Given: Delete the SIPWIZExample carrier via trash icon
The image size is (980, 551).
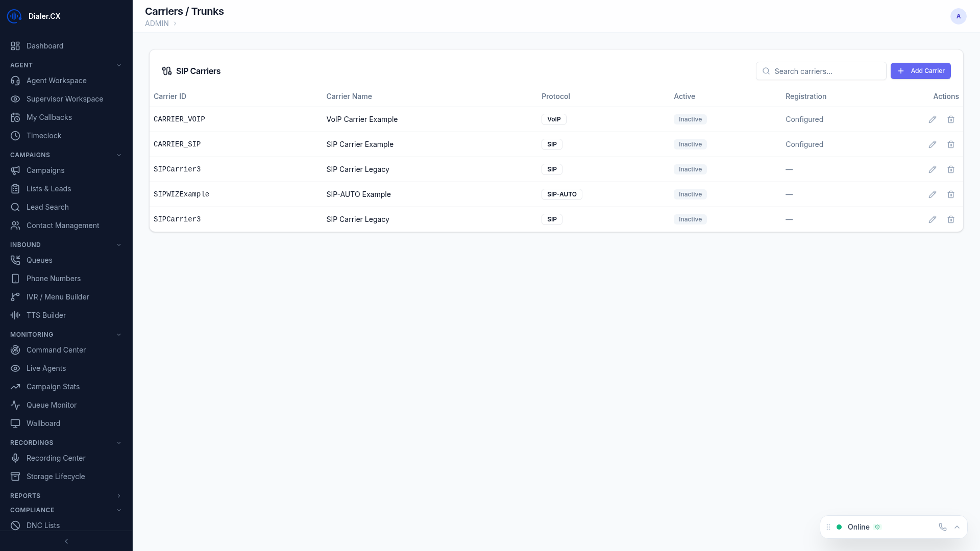Looking at the screenshot, I should point(951,194).
